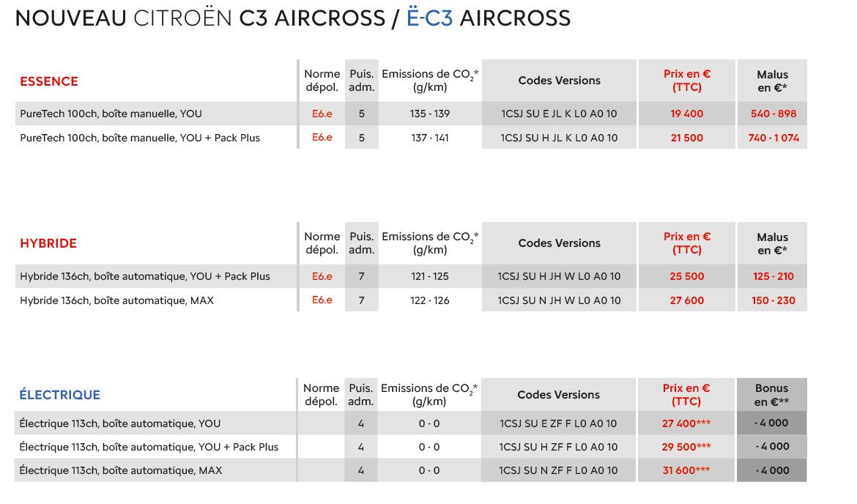Click the 19 400 price cell
Screen dimensions: 857x504
(x=686, y=114)
